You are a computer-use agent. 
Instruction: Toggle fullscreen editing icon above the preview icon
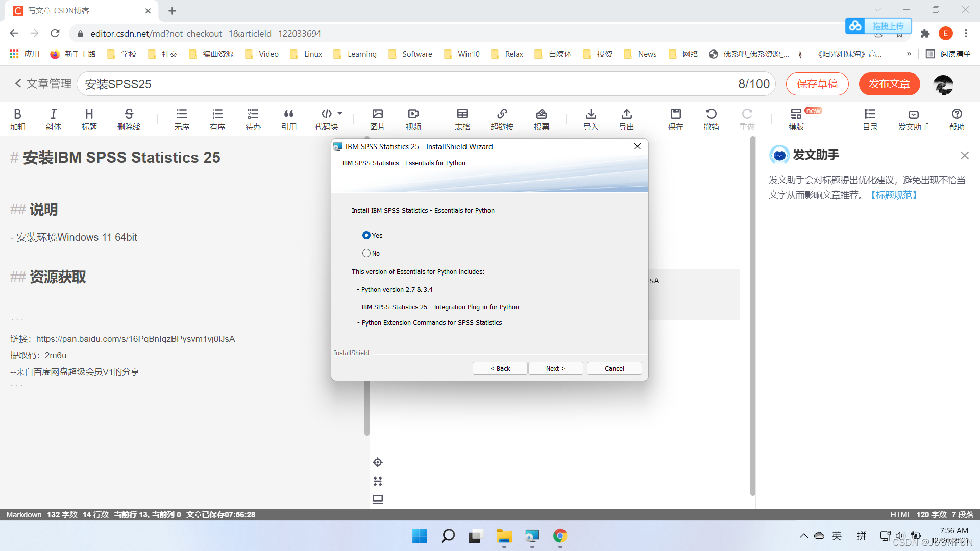point(378,481)
